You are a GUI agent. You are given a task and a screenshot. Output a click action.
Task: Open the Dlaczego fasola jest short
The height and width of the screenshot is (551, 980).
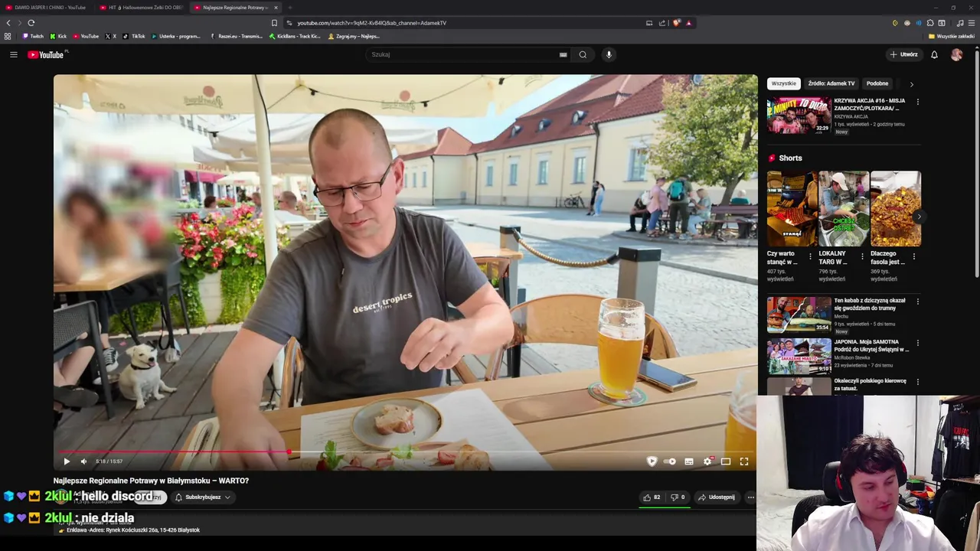[896, 208]
